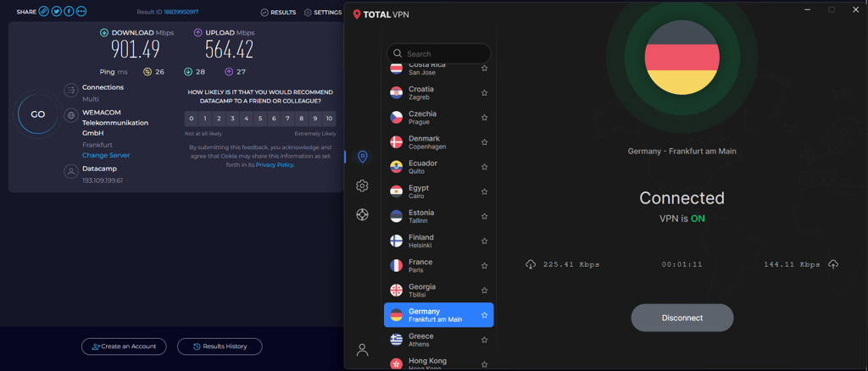Click the Disconnect button
Screen dimensions: 868x371
coord(682,318)
